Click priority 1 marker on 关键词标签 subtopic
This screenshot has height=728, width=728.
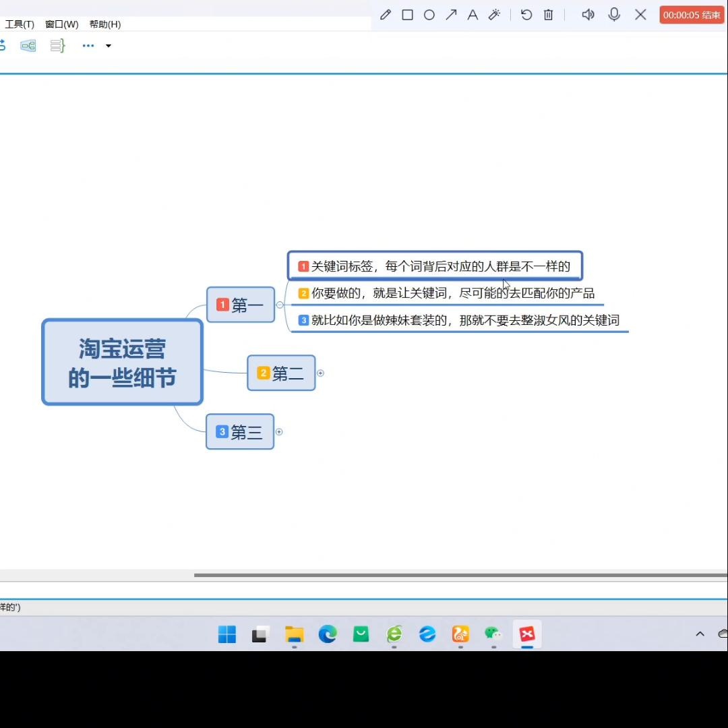pyautogui.click(x=303, y=266)
